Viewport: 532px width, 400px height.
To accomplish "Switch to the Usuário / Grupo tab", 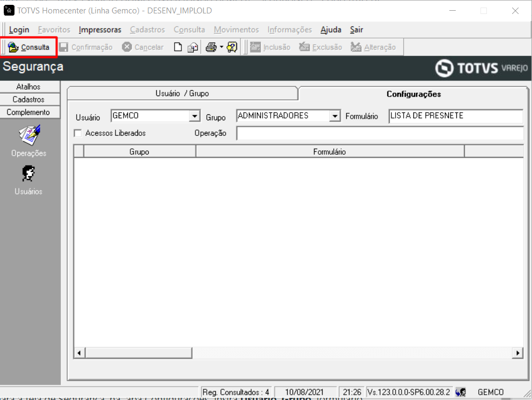I will [x=183, y=93].
